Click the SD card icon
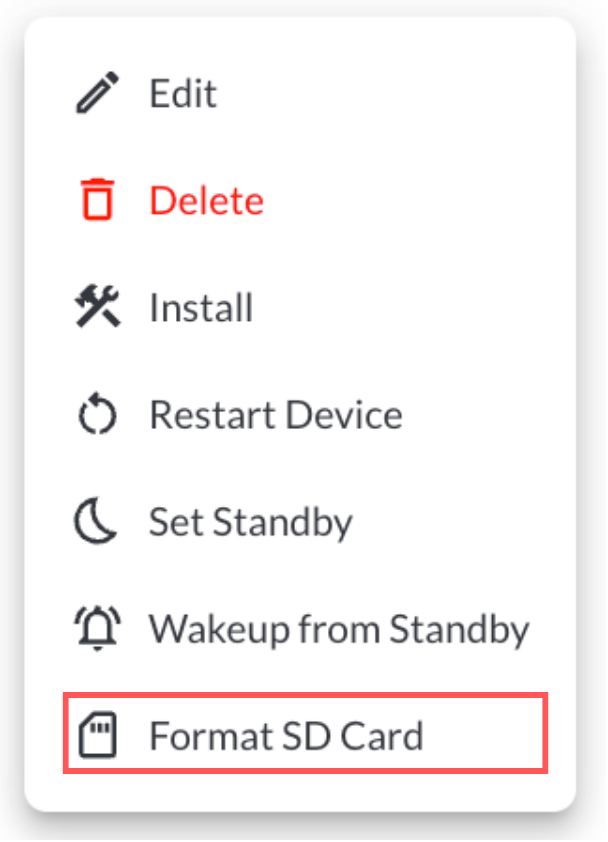The height and width of the screenshot is (842, 608). point(98,736)
